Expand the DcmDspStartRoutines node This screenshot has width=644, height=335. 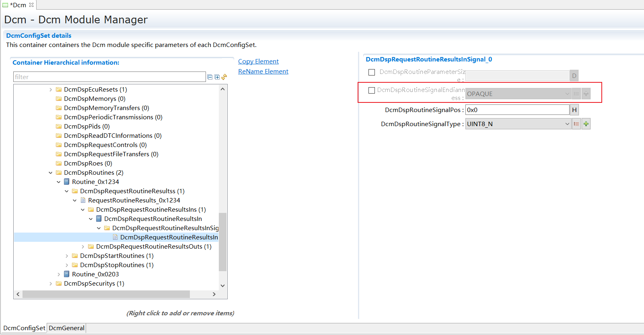[67, 256]
